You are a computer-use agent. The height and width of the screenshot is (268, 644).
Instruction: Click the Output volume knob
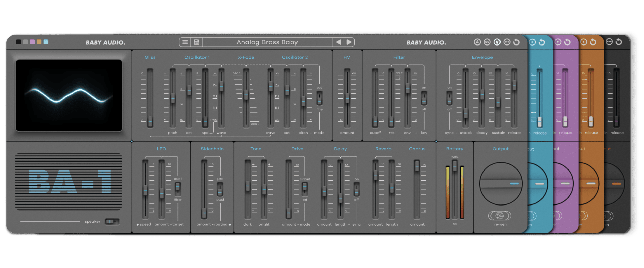click(x=501, y=184)
